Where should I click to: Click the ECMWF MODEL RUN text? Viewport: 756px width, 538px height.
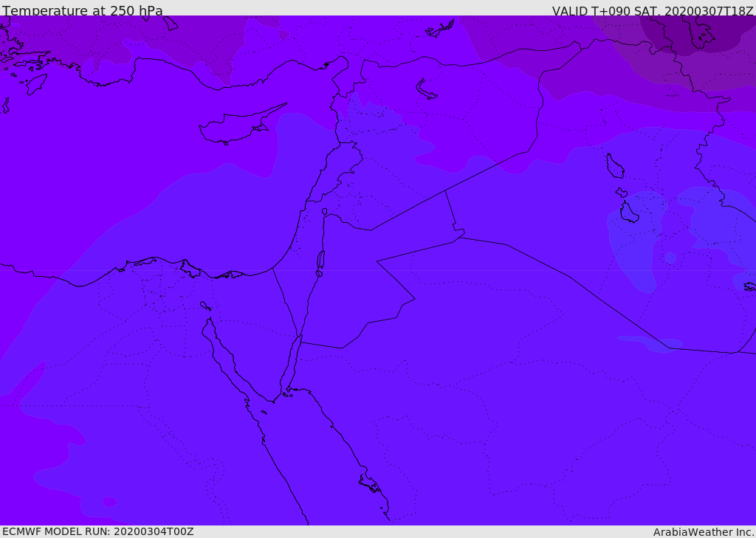pyautogui.click(x=97, y=531)
